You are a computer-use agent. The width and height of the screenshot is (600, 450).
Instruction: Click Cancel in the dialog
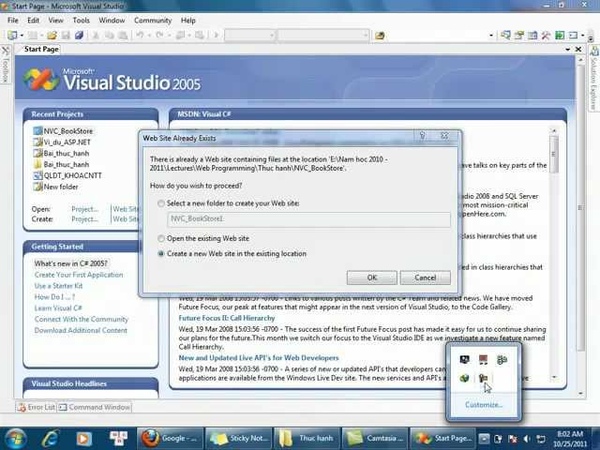tap(425, 278)
